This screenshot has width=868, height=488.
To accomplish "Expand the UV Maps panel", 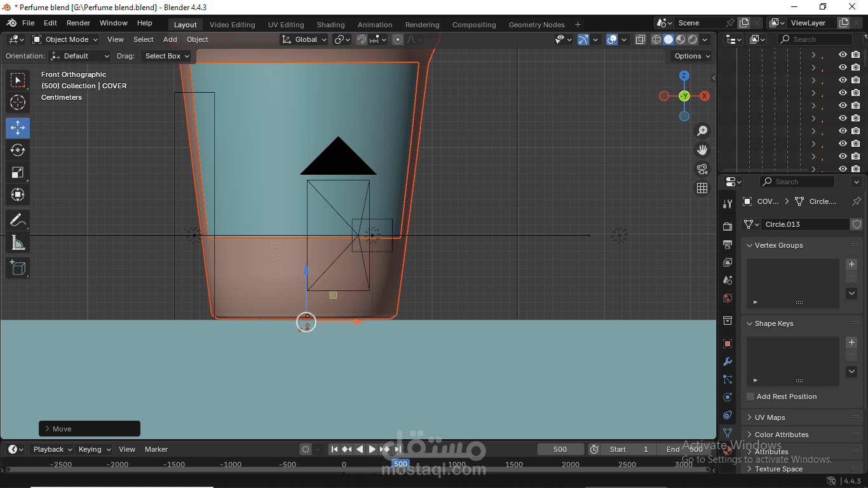I will (770, 417).
